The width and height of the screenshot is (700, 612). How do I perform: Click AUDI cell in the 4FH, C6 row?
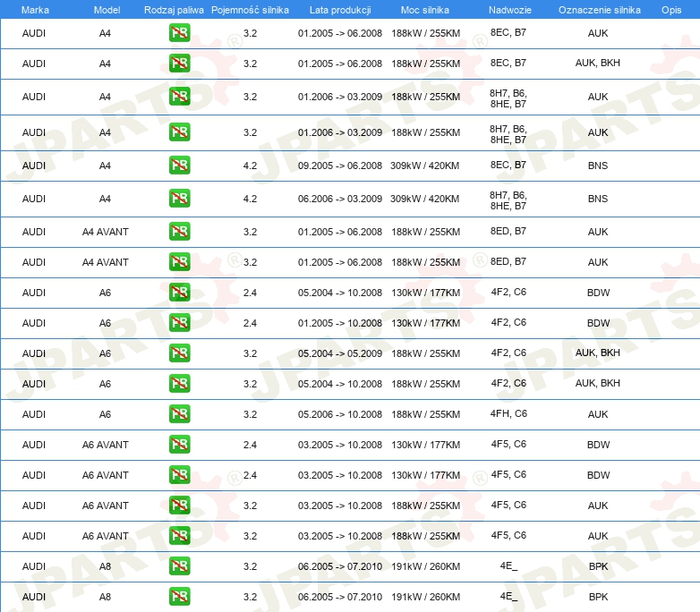coord(34,414)
